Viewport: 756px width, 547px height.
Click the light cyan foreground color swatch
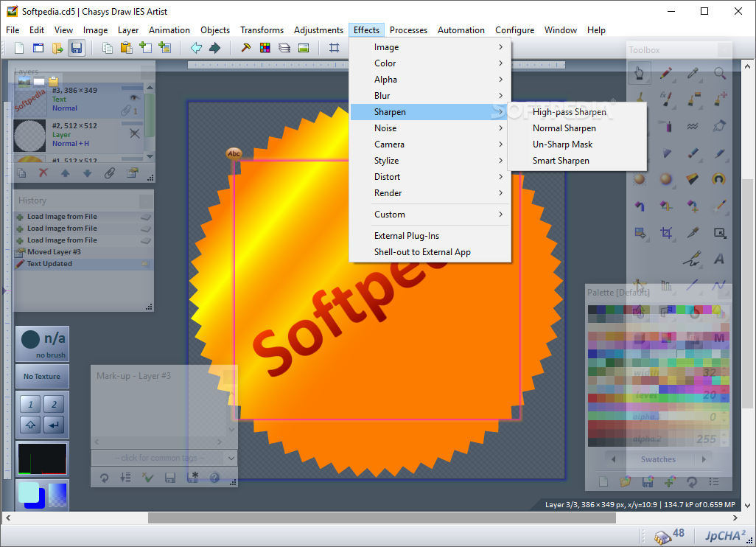tap(29, 492)
